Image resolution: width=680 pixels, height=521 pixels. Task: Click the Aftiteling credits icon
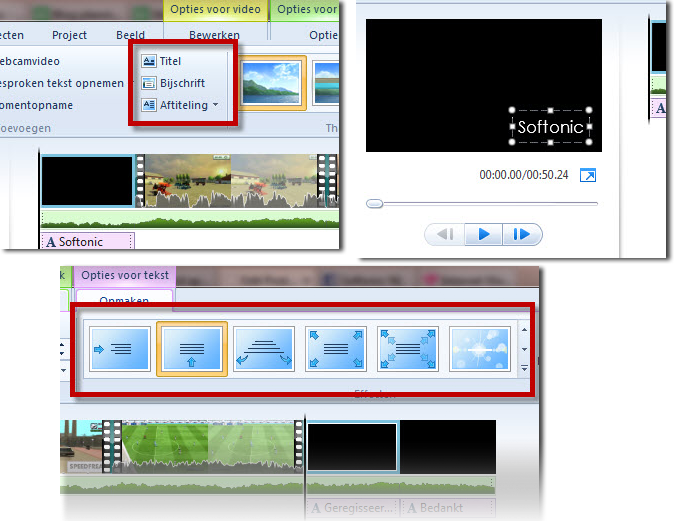pos(149,105)
